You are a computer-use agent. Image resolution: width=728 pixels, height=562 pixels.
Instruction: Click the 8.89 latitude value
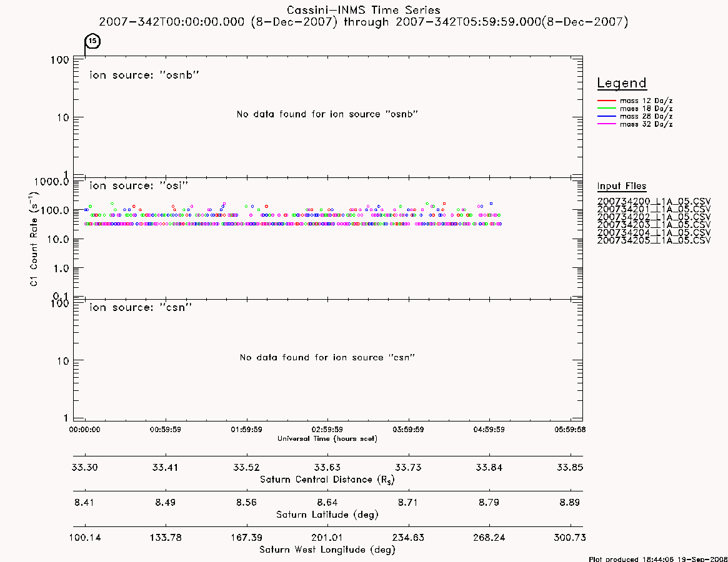click(x=570, y=503)
